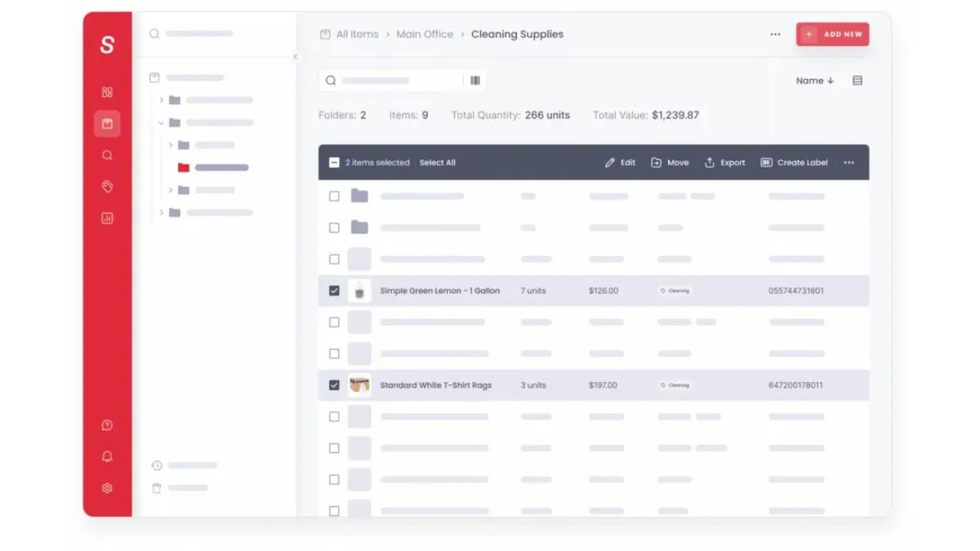Open the settings gear icon in sidebar
Viewport: 980px width, 551px height.
[x=107, y=488]
